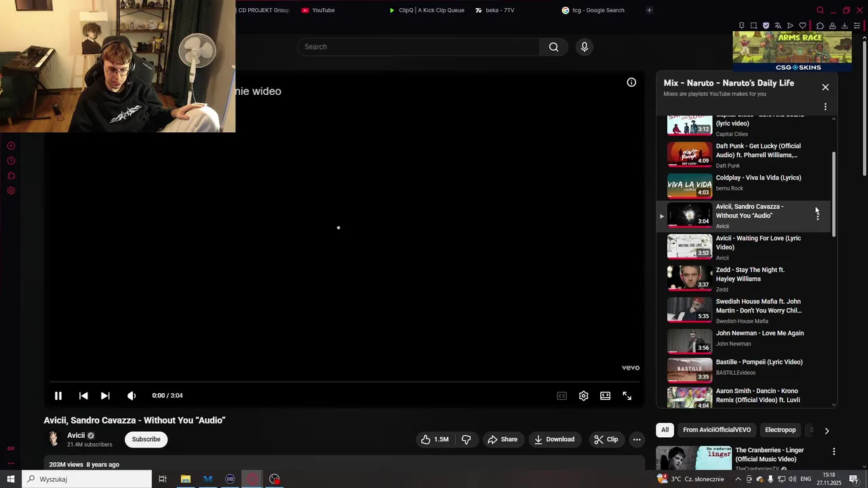Viewport: 868px width, 488px height.
Task: Open options for The Cranberries Linger video
Action: (x=834, y=451)
